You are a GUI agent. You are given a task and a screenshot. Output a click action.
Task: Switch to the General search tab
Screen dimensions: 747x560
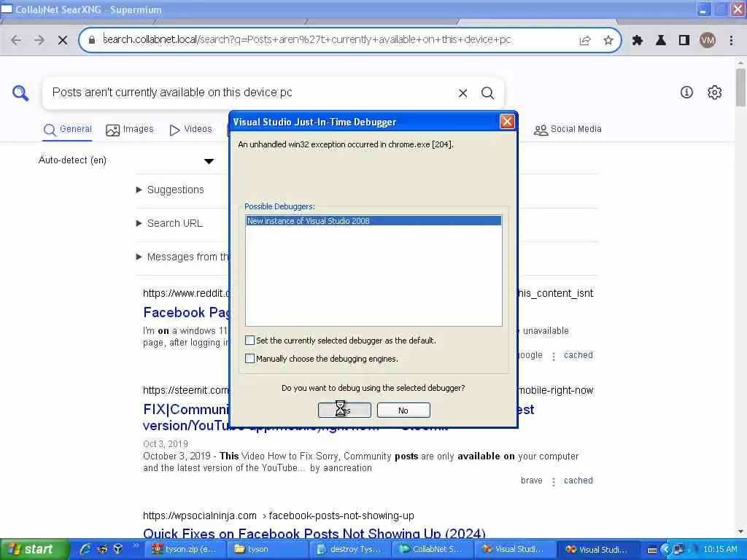[68, 130]
